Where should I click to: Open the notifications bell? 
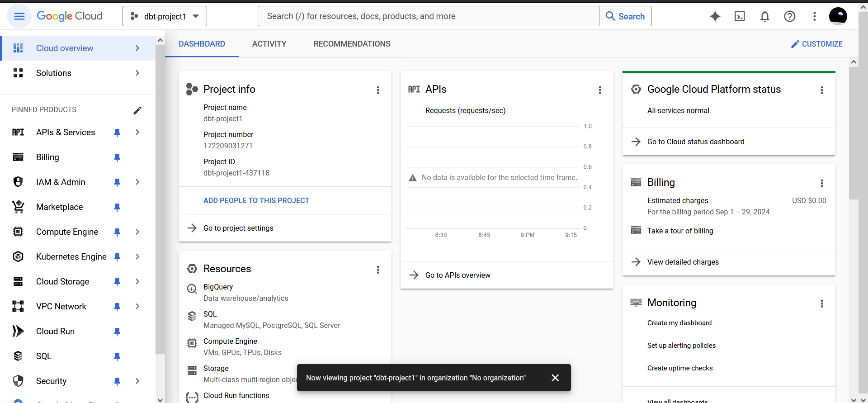coord(764,16)
